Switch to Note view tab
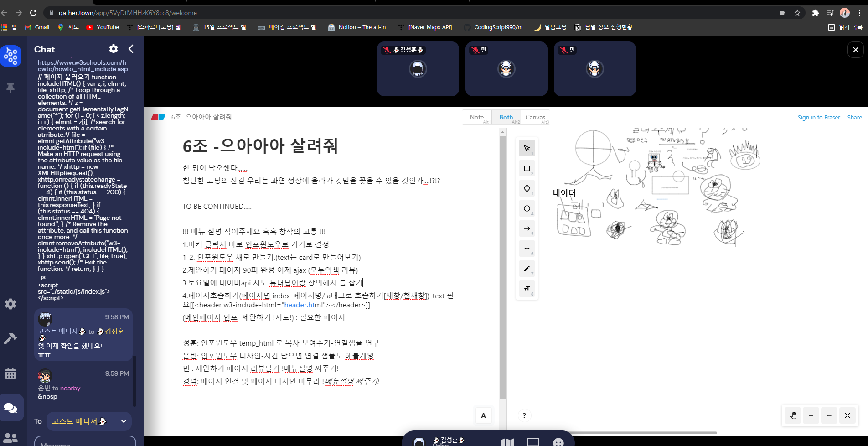This screenshot has height=446, width=868. tap(477, 117)
